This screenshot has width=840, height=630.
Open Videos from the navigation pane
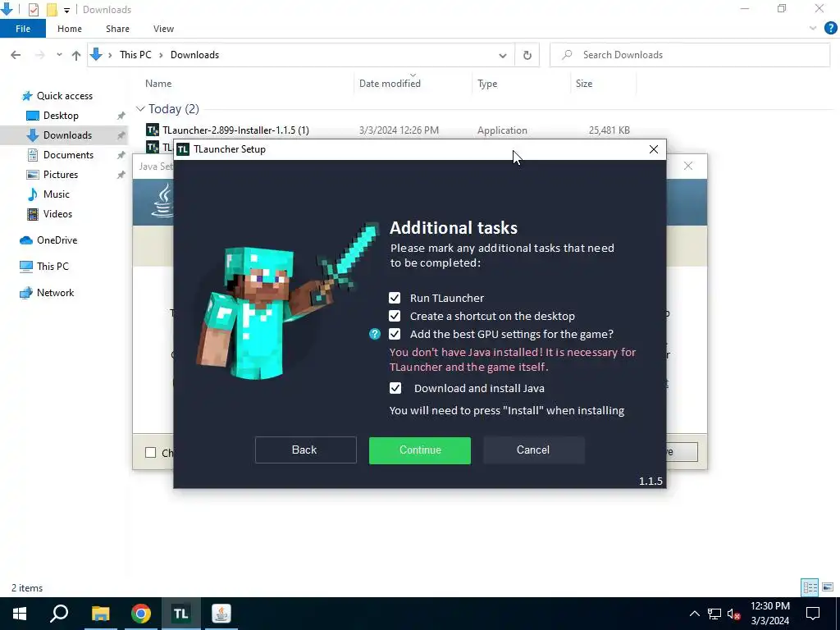click(57, 214)
